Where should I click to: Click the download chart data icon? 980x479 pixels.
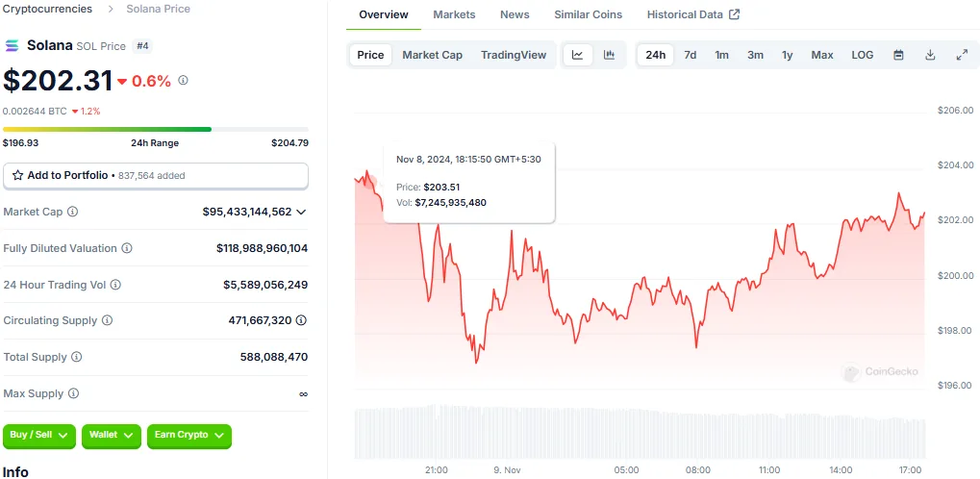(x=930, y=55)
